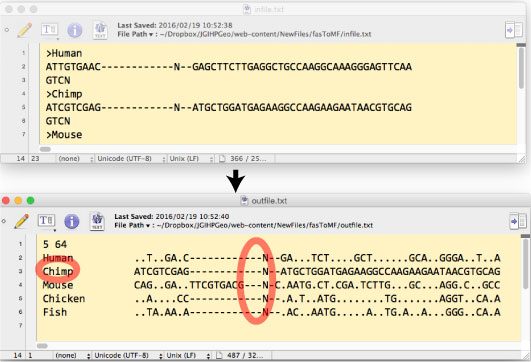Click the Last Saved 10:52:40 text in outfile.txt

[172, 216]
